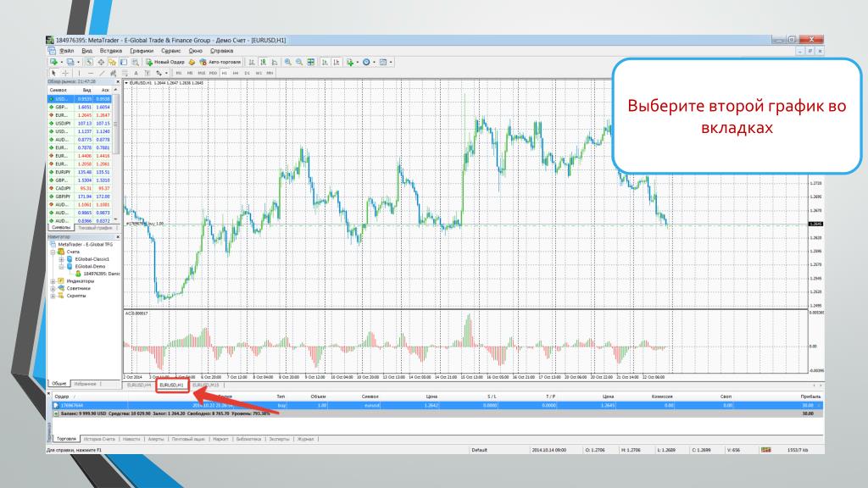
Task: Open the Файл menu
Action: [x=66, y=51]
